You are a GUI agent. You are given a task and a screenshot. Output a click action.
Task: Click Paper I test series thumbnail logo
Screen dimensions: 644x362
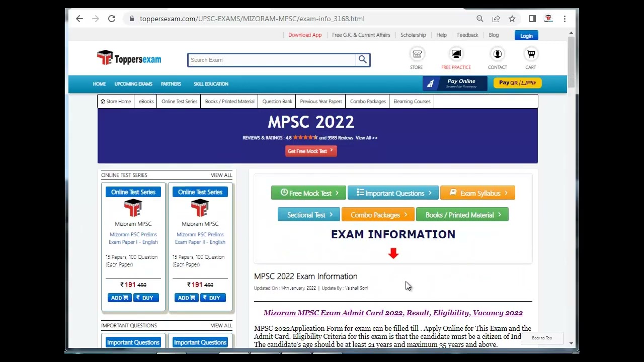pyautogui.click(x=133, y=208)
